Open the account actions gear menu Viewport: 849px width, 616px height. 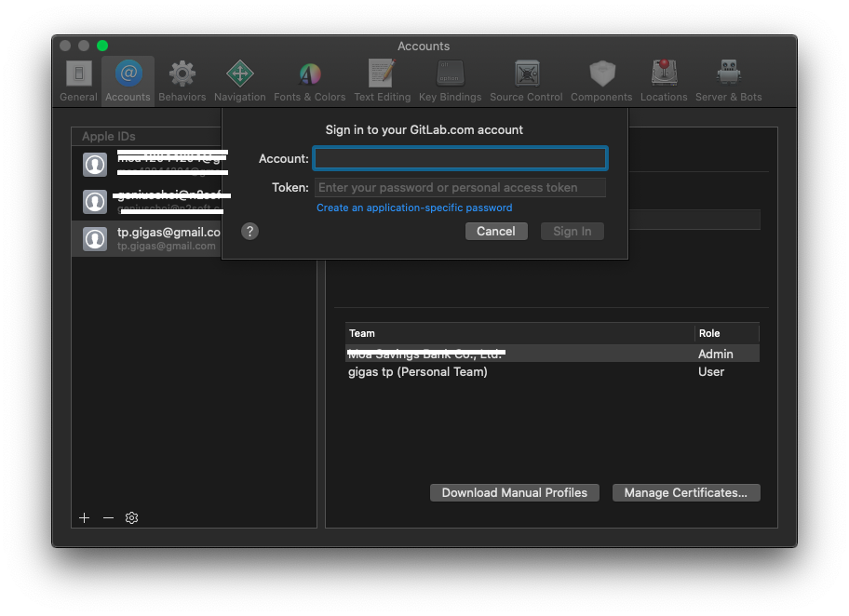[x=131, y=518]
